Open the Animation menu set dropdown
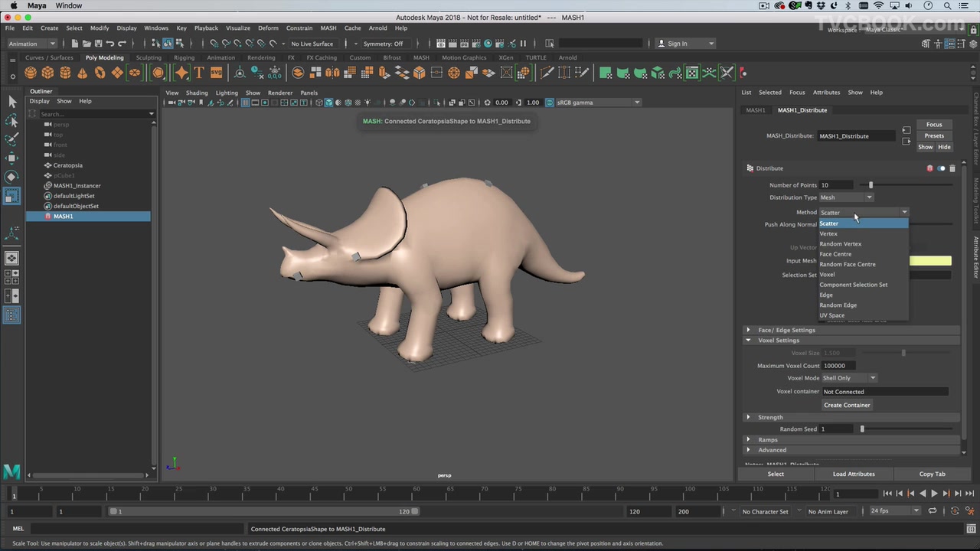The height and width of the screenshot is (551, 980). (x=31, y=44)
